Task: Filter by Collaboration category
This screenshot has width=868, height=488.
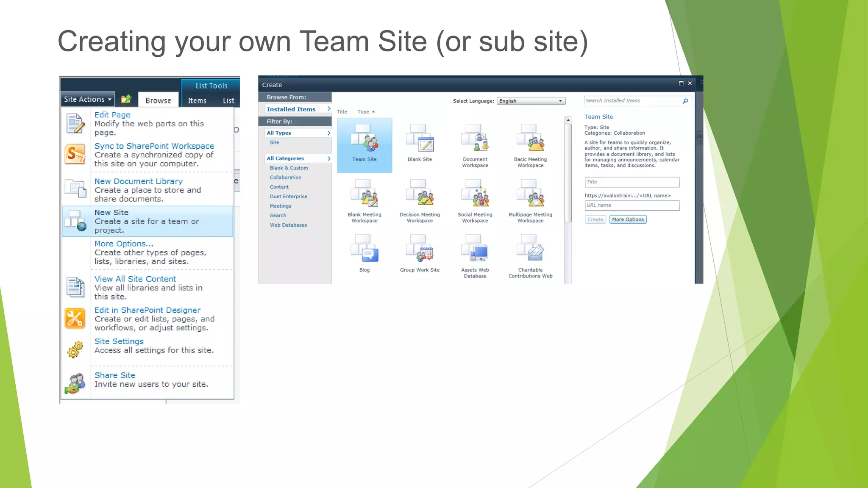Action: (285, 177)
